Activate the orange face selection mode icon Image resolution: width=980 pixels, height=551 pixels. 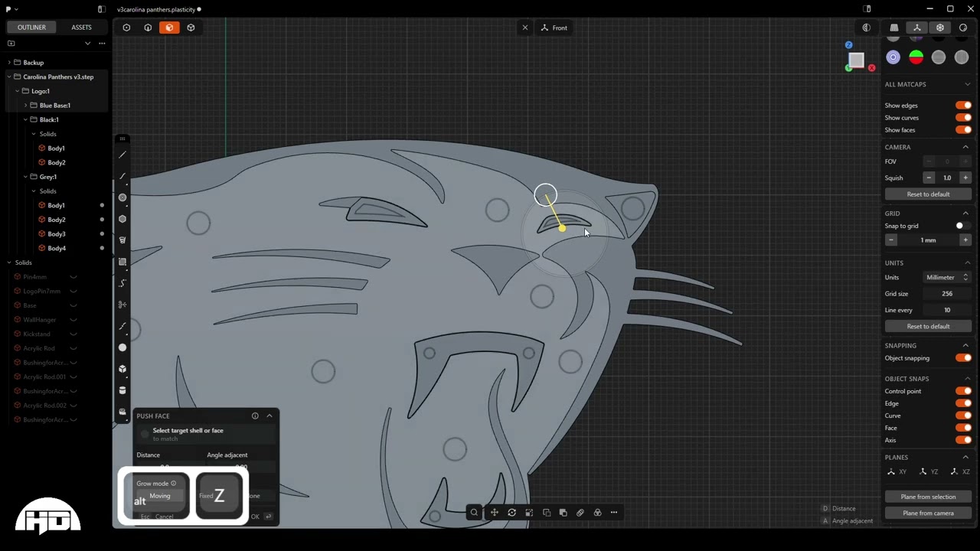(169, 28)
